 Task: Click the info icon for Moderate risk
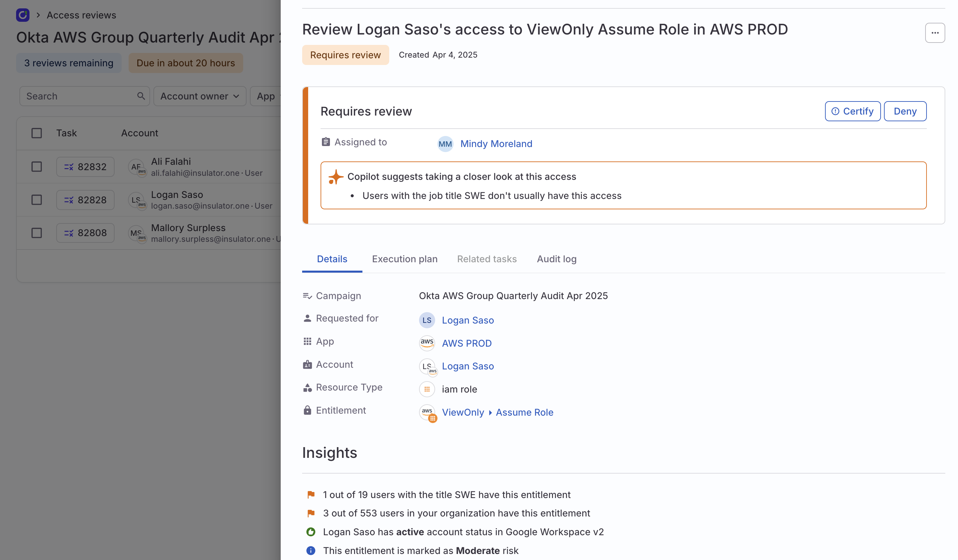[311, 551]
